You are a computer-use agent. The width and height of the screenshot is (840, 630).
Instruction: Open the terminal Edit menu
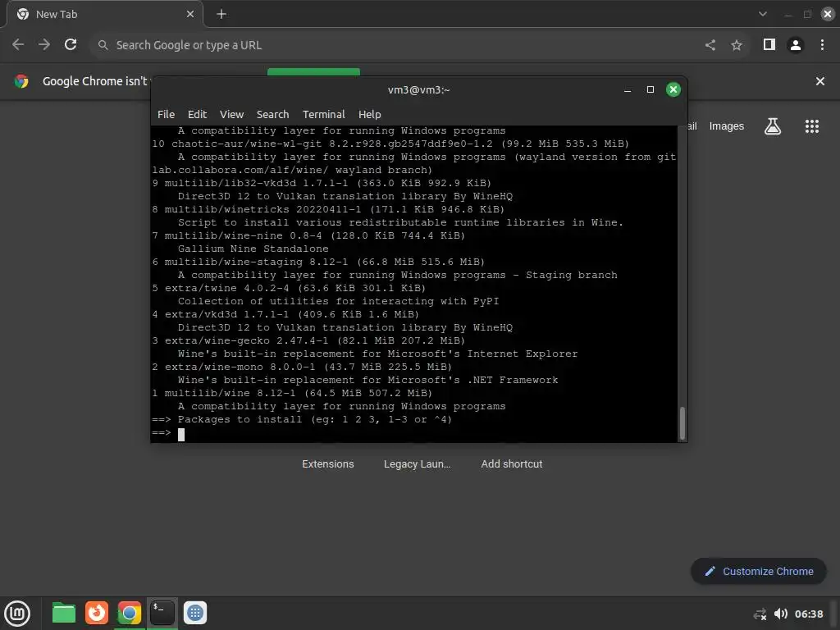pos(197,114)
